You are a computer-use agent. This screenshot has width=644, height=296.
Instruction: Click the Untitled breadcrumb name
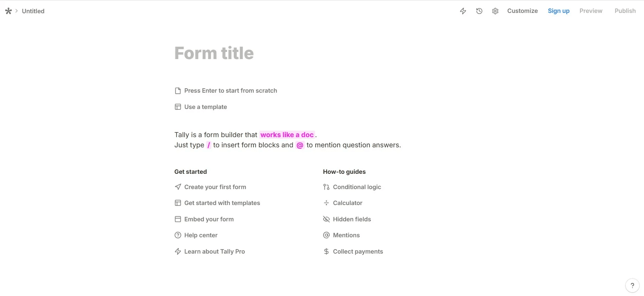click(x=33, y=11)
